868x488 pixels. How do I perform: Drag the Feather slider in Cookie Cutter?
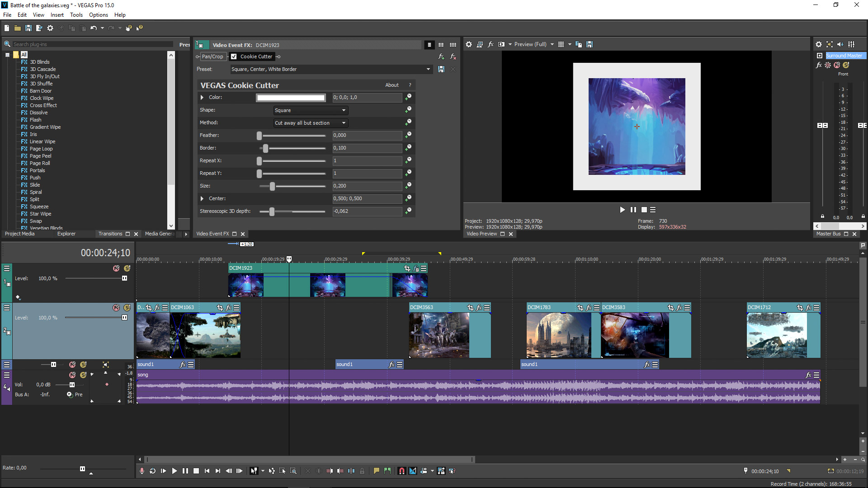click(259, 135)
